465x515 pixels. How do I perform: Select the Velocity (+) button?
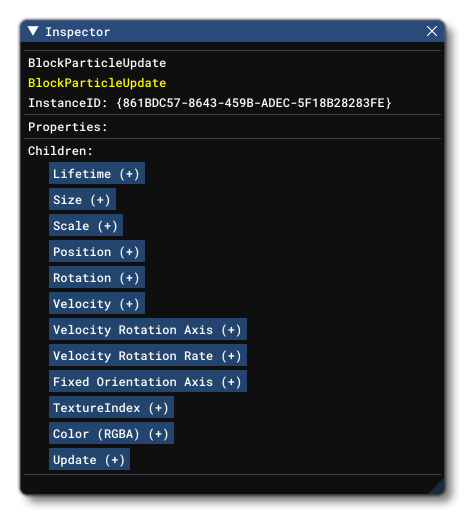[x=97, y=303]
